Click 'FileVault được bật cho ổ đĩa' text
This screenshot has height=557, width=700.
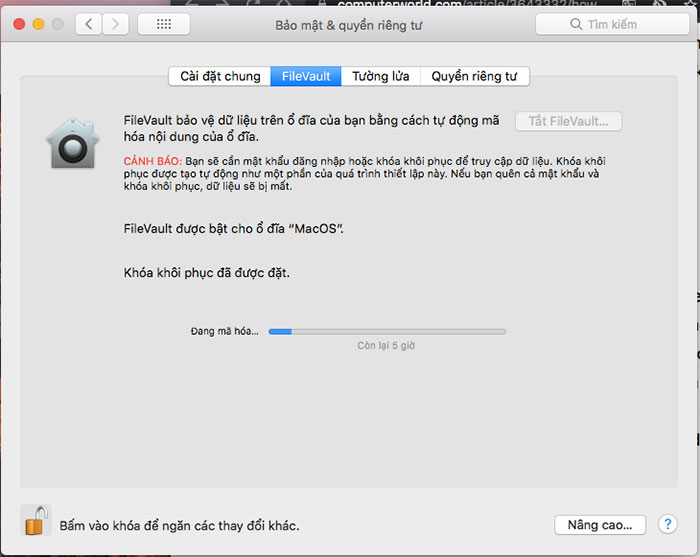pos(204,229)
